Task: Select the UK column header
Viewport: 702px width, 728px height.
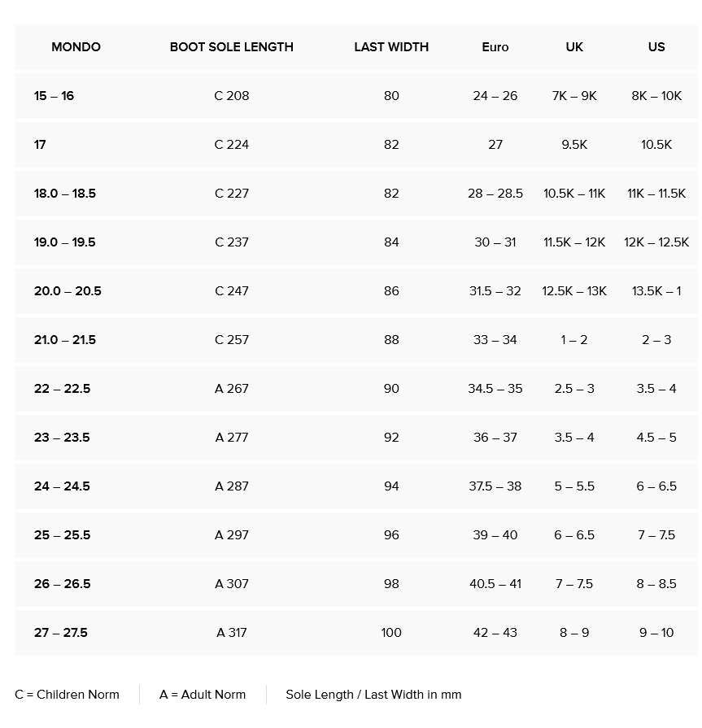Action: pos(574,47)
